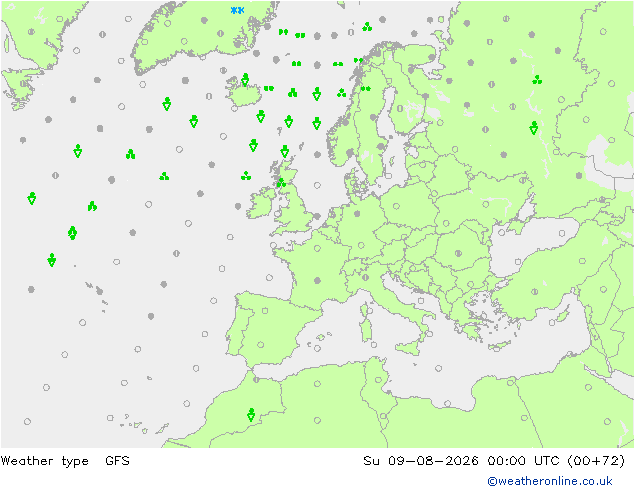This screenshot has height=490, width=634.
Task: Click the green shower symbol over Morocco
Action: pyautogui.click(x=251, y=415)
